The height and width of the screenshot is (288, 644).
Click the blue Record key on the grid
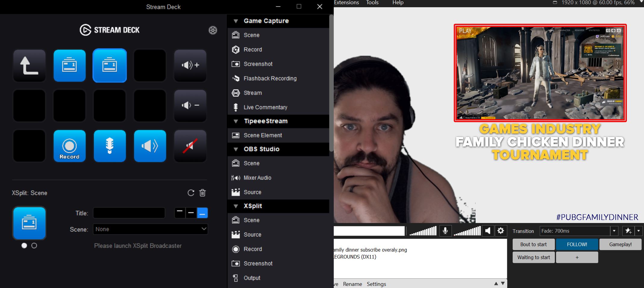pos(70,146)
